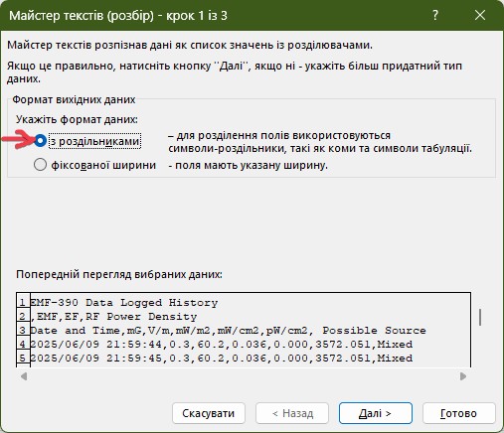Click the "з роздільниками" label text
The image size is (504, 433).
pos(94,141)
